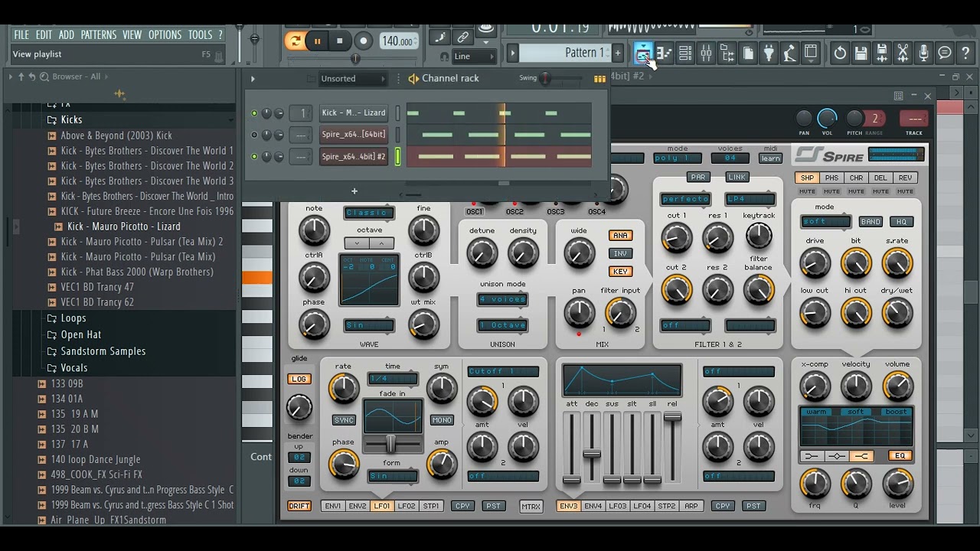
Task: Click the midi learn button
Action: pos(770,158)
